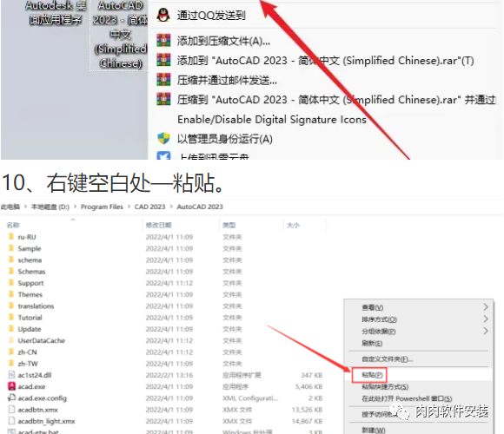Go to CAD 2023 in the breadcrumb
504x434 pixels.
(149, 207)
